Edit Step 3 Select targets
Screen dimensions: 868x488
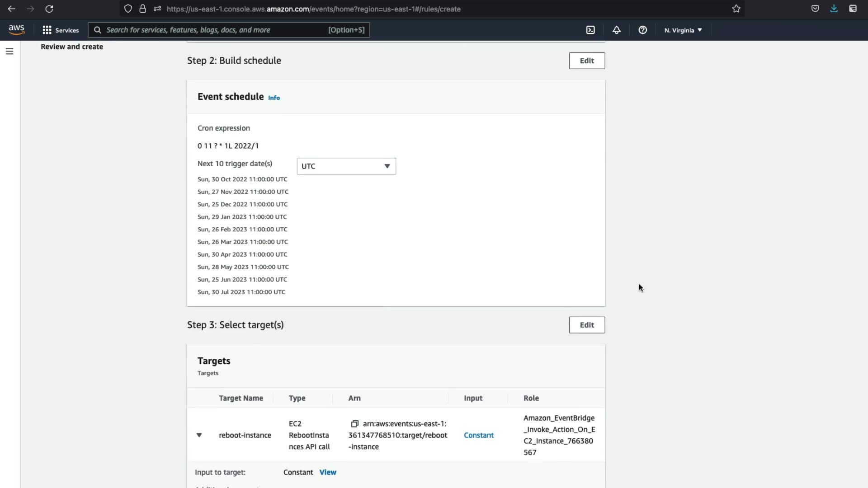click(586, 325)
